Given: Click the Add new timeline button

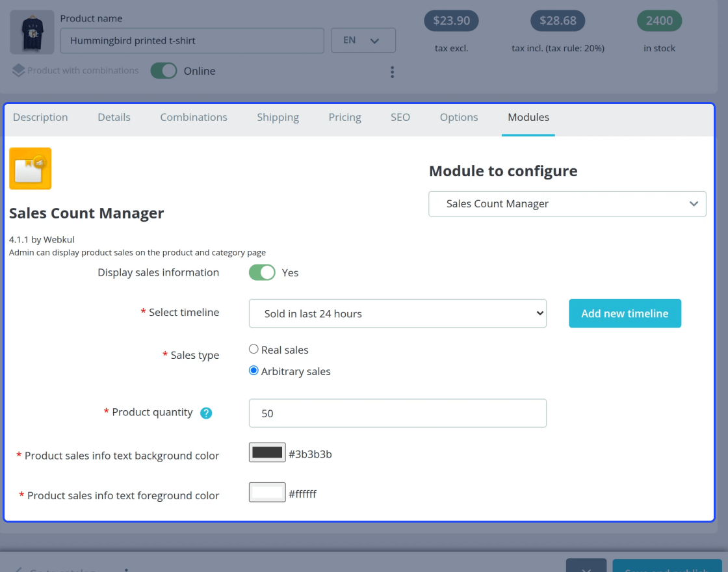Looking at the screenshot, I should [625, 313].
